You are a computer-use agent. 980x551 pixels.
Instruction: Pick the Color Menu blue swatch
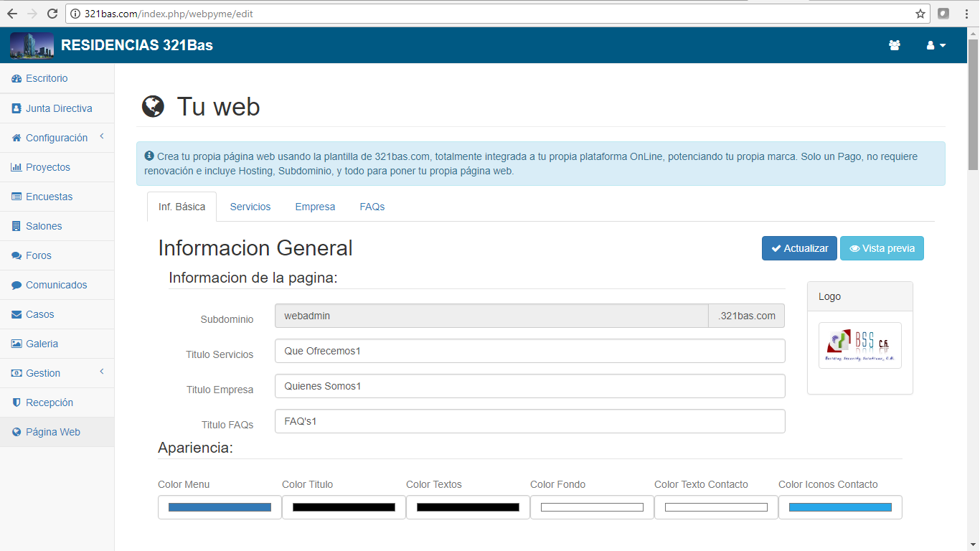(220, 507)
